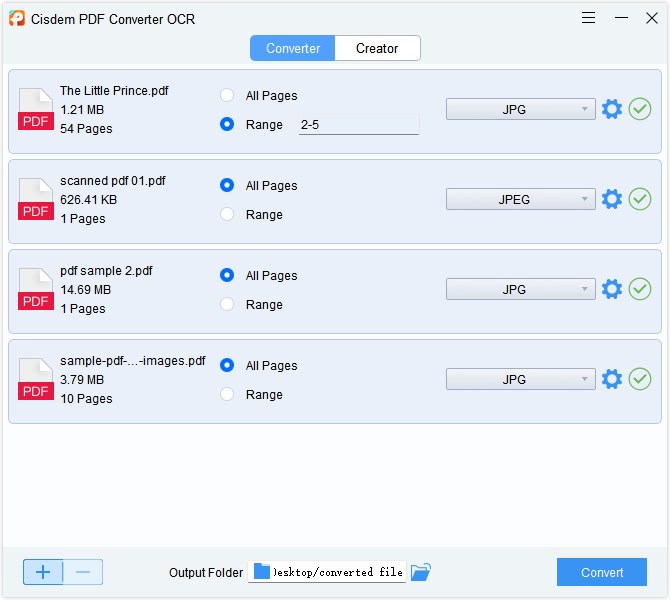This screenshot has height=600, width=670.
Task: Click the 626.41 KB size text
Action: point(88,200)
